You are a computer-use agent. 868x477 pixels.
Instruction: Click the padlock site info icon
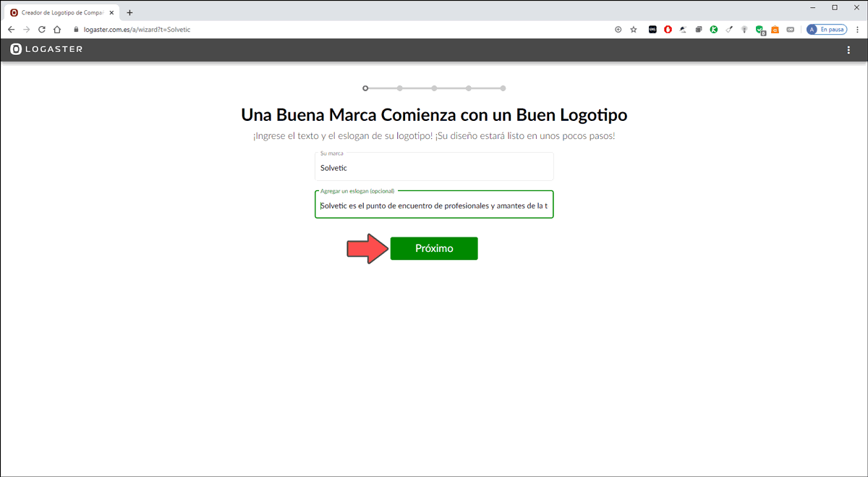[x=75, y=30]
